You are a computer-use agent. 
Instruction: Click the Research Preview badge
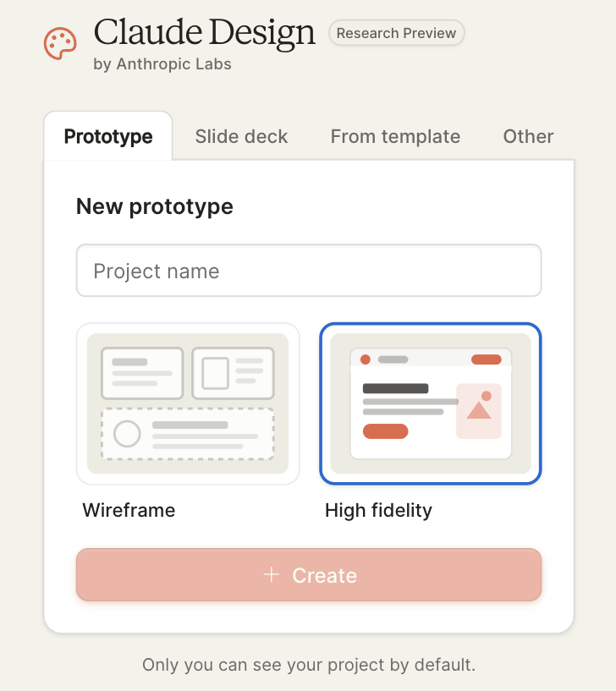[x=396, y=33]
